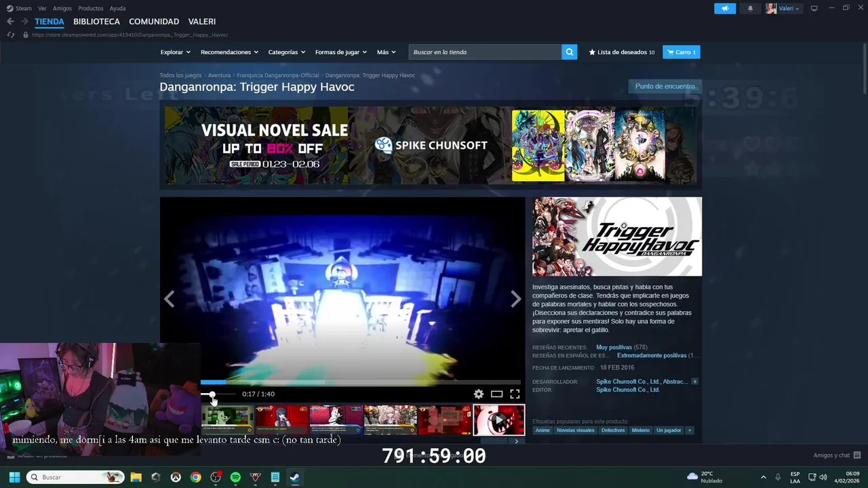Viewport: 868px width, 488px height.
Task: Open the notifications bell
Action: pyautogui.click(x=750, y=9)
